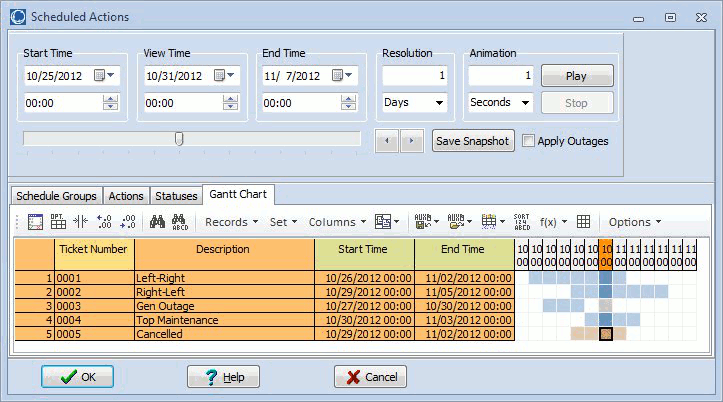
Task: Click the decrease decimal places icon
Action: tap(128, 222)
